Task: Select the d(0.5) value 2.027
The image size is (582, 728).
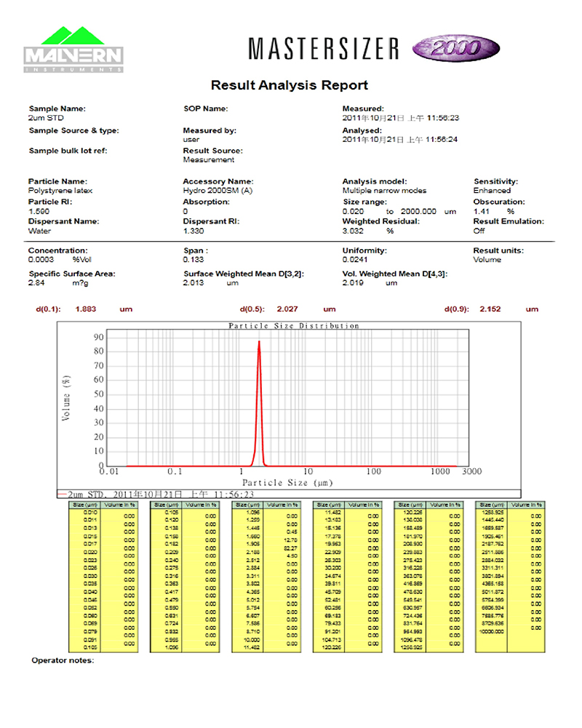Action: click(x=287, y=309)
